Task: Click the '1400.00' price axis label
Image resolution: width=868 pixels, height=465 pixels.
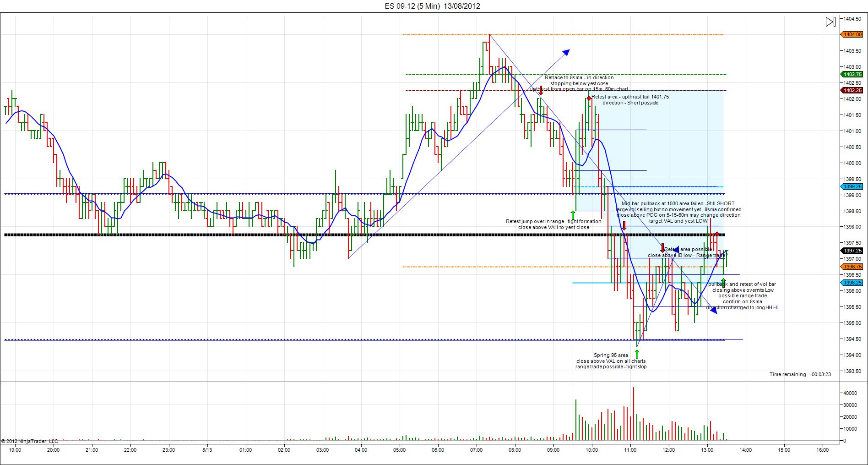Action: 852,163
